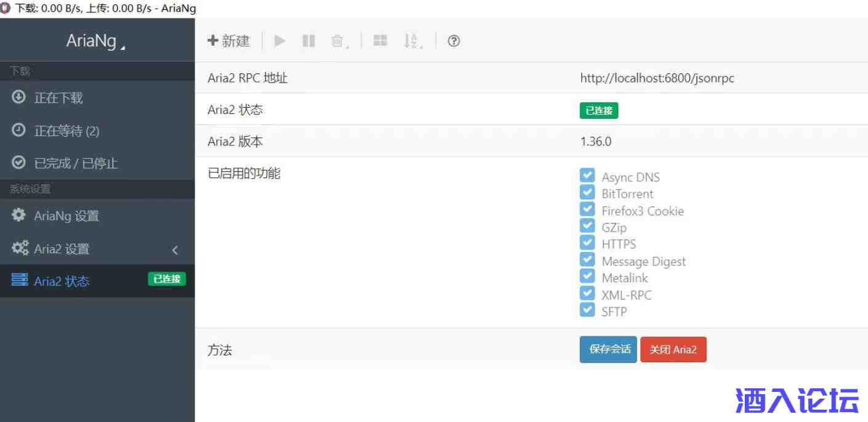Open AriaNg 设置 settings page
868x422 pixels.
97,216
